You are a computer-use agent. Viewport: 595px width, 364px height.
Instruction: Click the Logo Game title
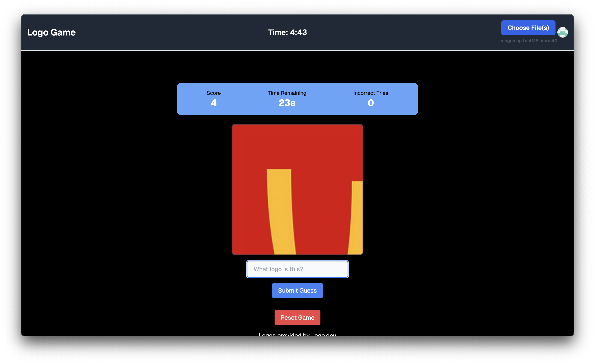coord(52,32)
